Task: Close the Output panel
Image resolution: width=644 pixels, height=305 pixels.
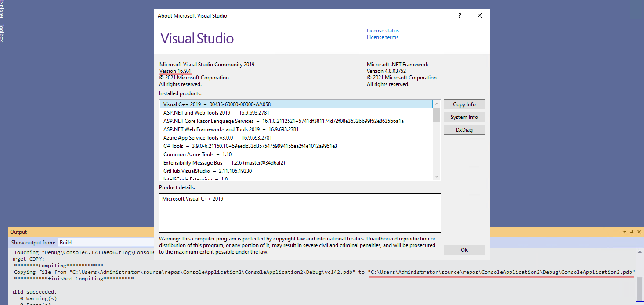Action: pyautogui.click(x=639, y=232)
